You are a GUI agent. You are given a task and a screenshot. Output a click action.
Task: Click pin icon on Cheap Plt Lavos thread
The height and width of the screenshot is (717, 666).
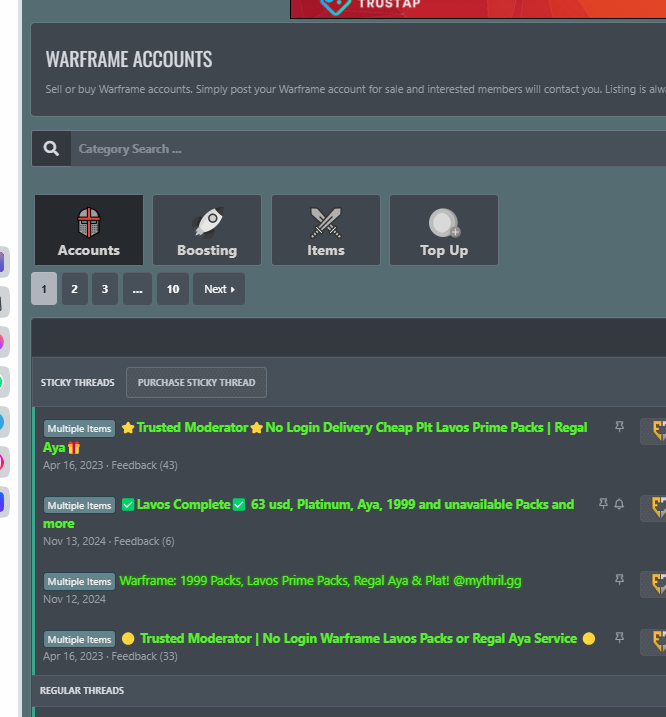coord(619,427)
